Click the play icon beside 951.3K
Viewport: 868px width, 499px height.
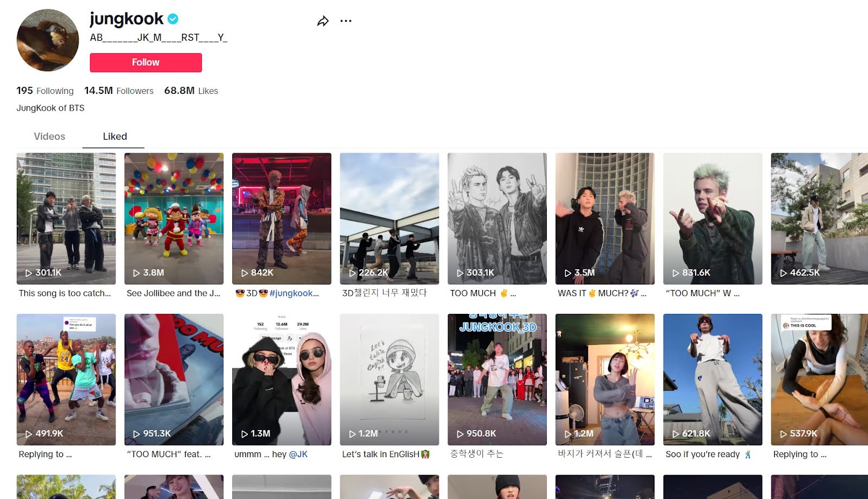point(136,434)
